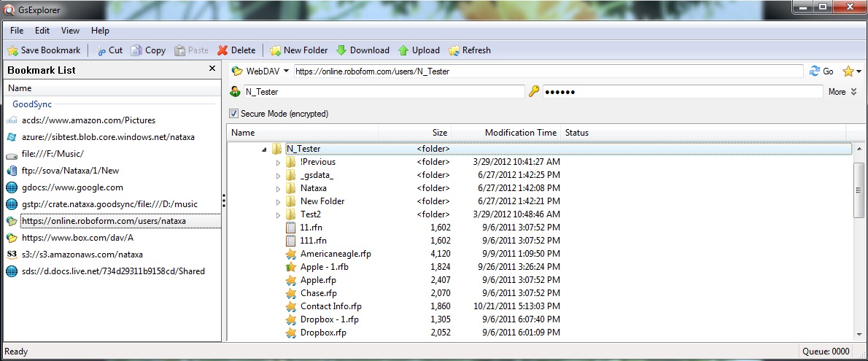Collapse the N_Tester root folder
868x361 pixels.
pyautogui.click(x=263, y=149)
